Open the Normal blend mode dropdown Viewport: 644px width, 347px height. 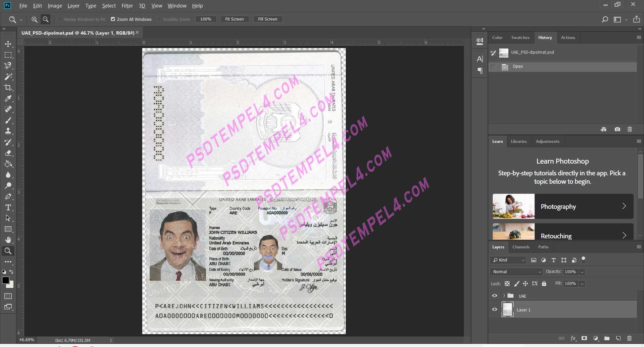(x=517, y=272)
